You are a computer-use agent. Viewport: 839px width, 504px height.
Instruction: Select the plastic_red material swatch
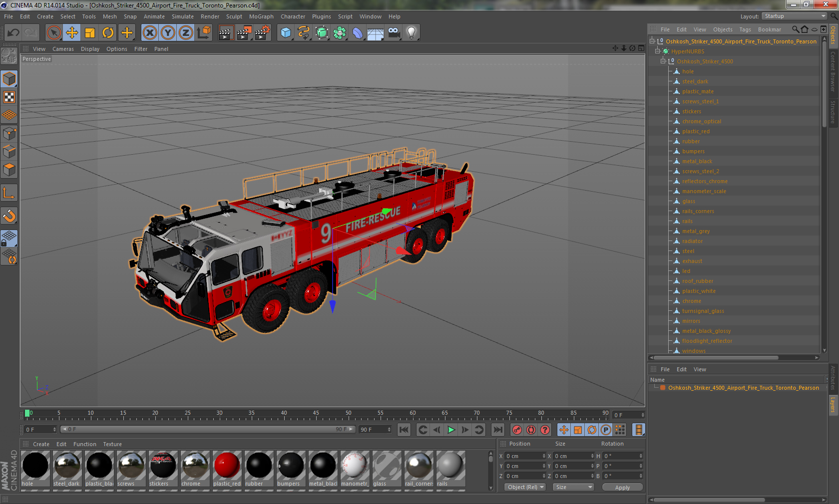[x=227, y=469]
